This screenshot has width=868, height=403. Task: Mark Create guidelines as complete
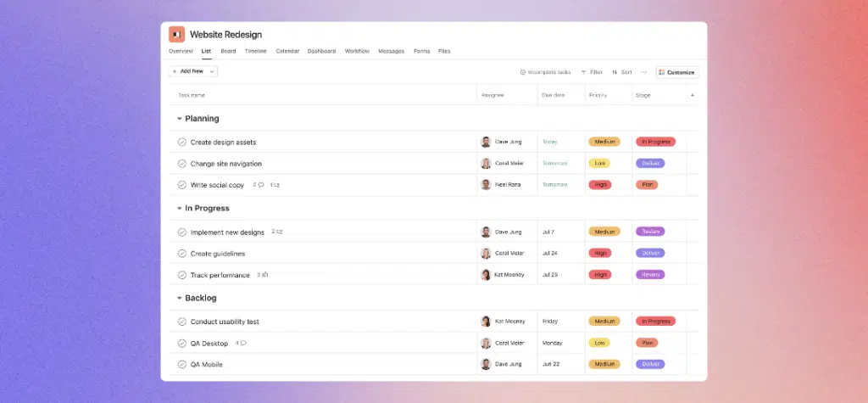[x=181, y=254]
